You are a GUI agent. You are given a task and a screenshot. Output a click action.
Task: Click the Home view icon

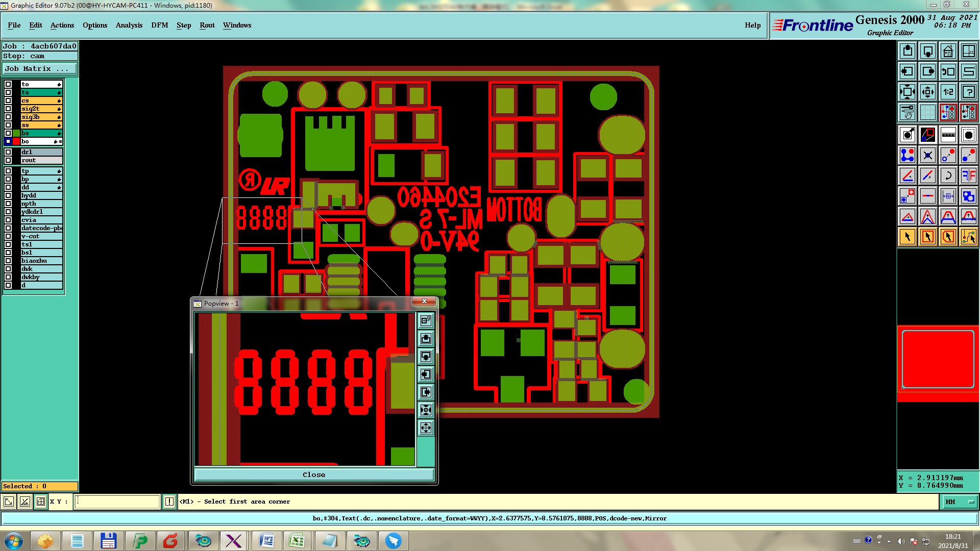click(x=948, y=51)
